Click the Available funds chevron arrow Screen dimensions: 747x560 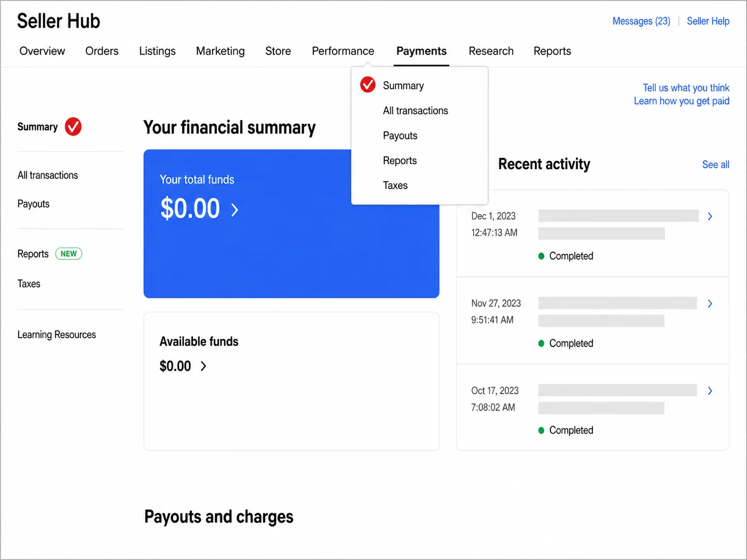[203, 366]
